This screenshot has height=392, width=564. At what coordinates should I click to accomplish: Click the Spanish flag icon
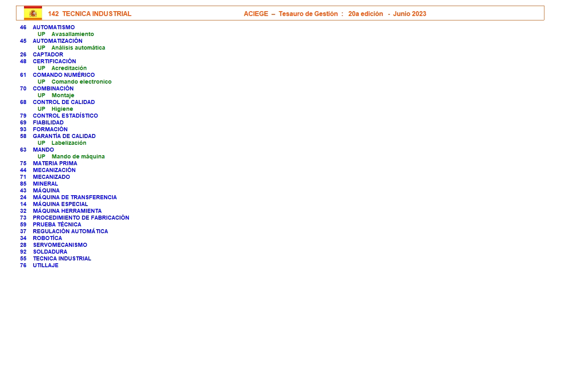pos(33,13)
